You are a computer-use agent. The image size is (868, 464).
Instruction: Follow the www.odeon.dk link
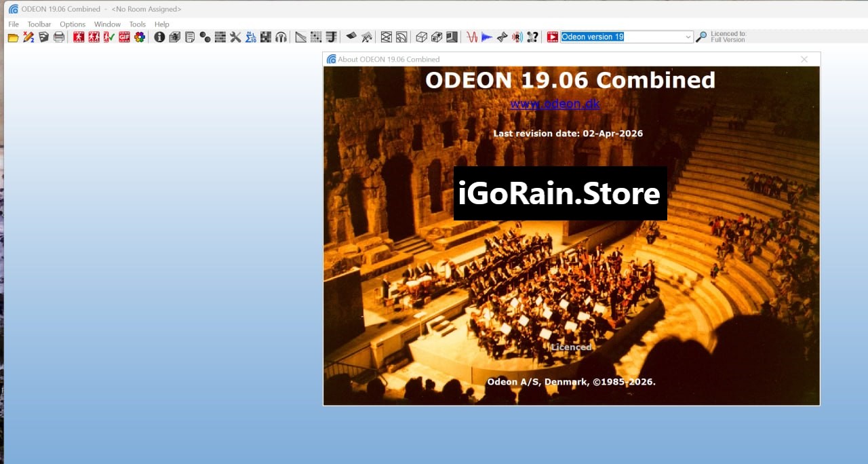pyautogui.click(x=555, y=104)
